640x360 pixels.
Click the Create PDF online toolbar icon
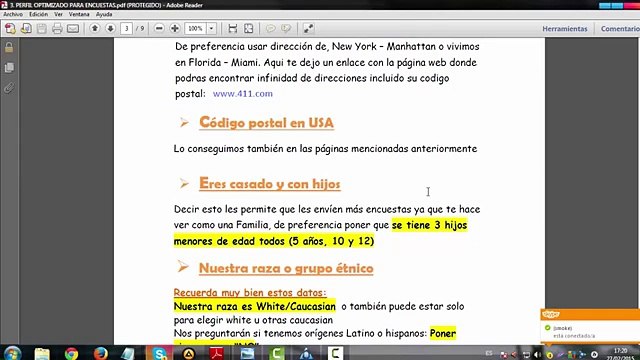pos(10,28)
